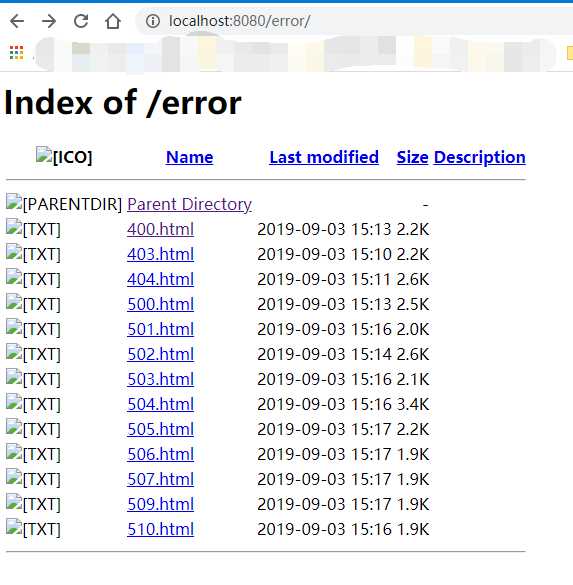Click the browser forward arrow
Screen dimensions: 573x585
(49, 21)
